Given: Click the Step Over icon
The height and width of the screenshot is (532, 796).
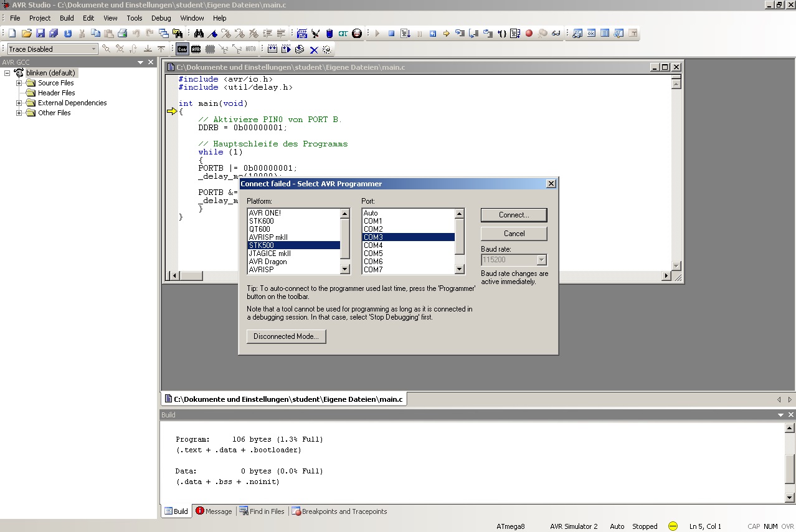Looking at the screenshot, I should (x=474, y=34).
